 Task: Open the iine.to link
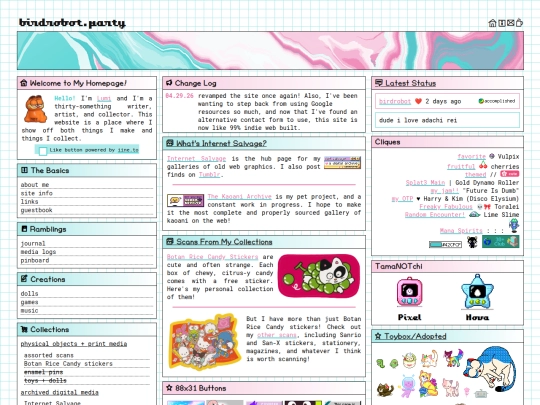click(128, 150)
